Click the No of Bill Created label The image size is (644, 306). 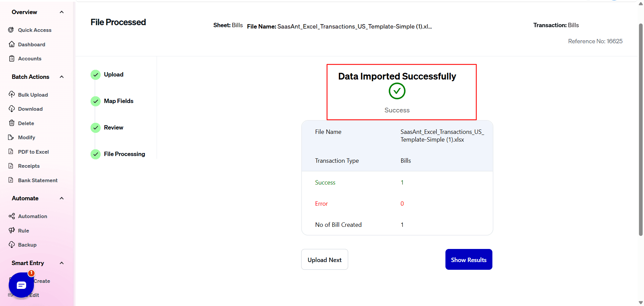[x=338, y=225]
